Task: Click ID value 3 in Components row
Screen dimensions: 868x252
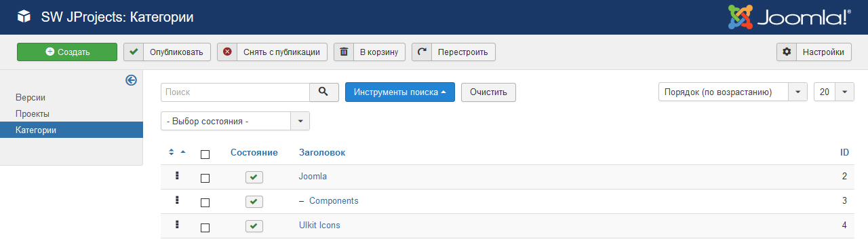Action: click(845, 201)
